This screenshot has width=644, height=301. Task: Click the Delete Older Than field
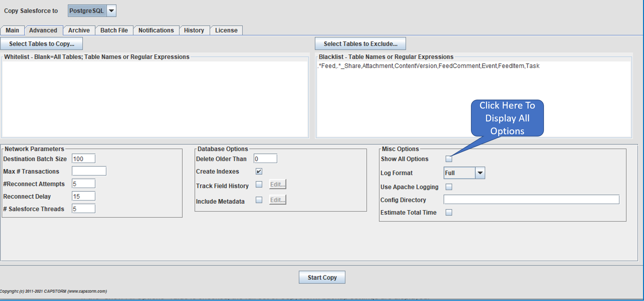pyautogui.click(x=265, y=159)
